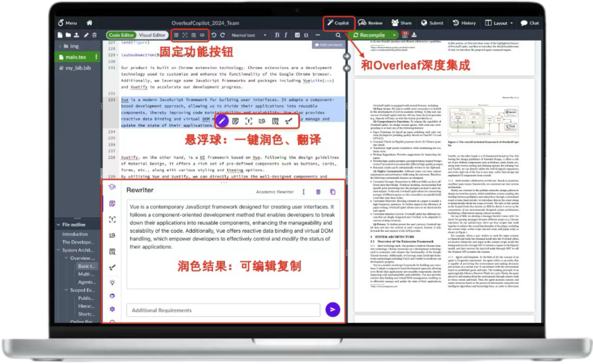The image size is (593, 364).
Task: Click Copilot list-search icon in editor toolbar
Action: click(x=202, y=35)
